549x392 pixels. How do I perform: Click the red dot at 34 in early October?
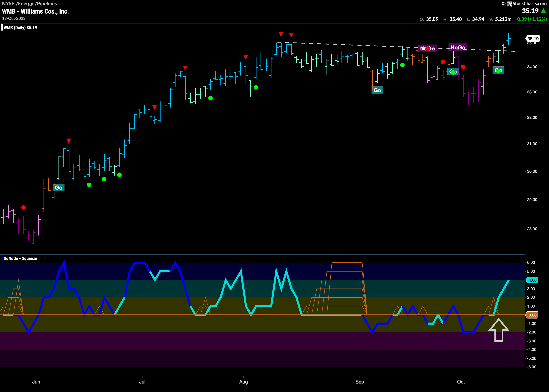click(x=463, y=67)
